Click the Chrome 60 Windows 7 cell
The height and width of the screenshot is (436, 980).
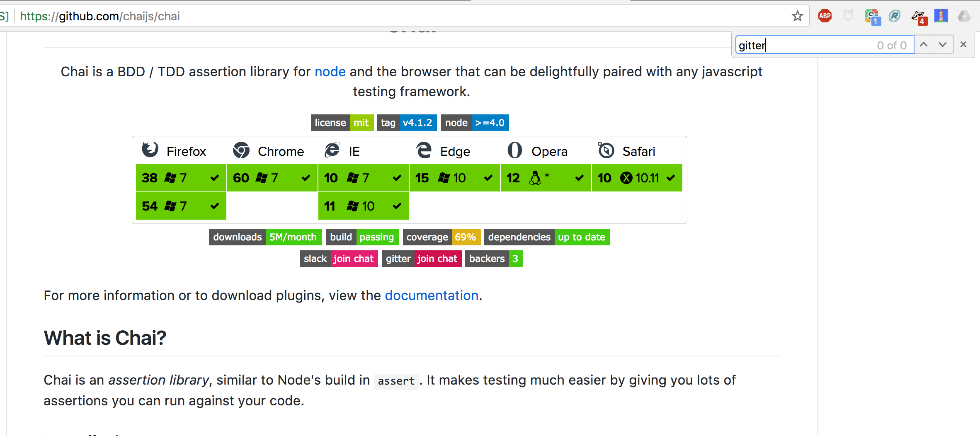click(272, 178)
